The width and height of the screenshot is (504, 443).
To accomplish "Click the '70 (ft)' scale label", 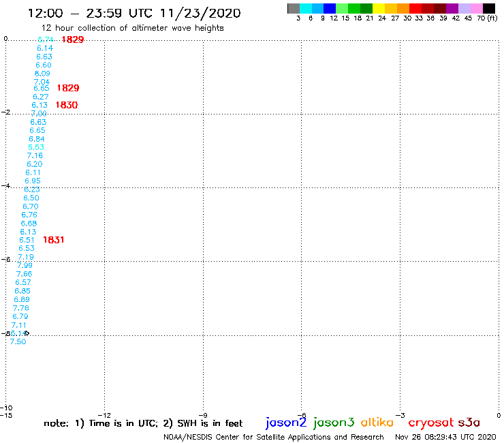I will 487,18.
